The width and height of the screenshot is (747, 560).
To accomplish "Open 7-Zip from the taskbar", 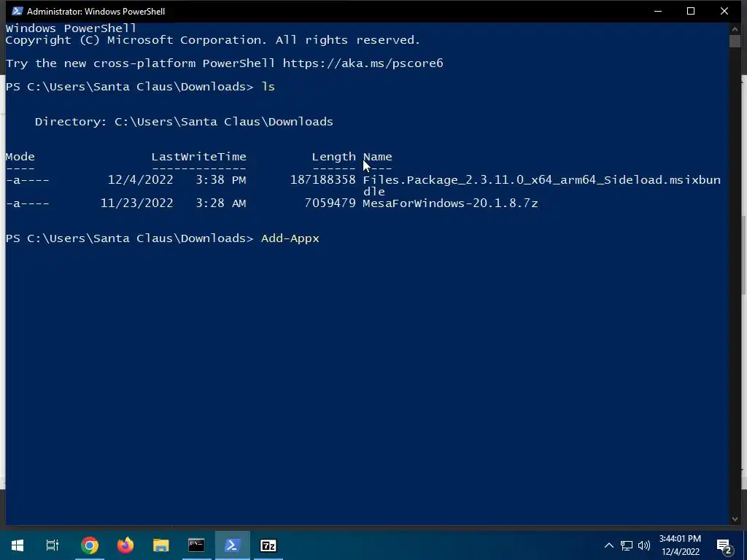I will coord(268,545).
